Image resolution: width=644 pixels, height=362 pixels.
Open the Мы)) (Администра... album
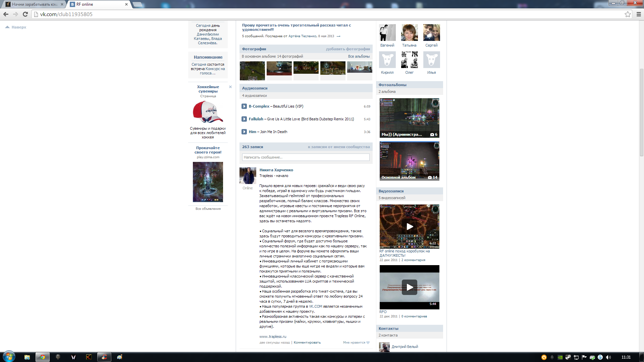tap(409, 118)
